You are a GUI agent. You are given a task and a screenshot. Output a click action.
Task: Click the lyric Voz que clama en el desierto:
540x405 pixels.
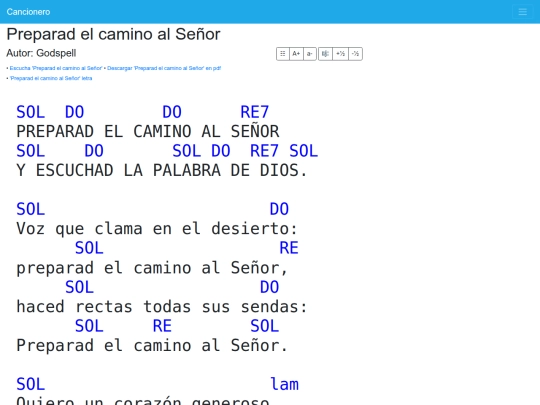pyautogui.click(x=157, y=229)
